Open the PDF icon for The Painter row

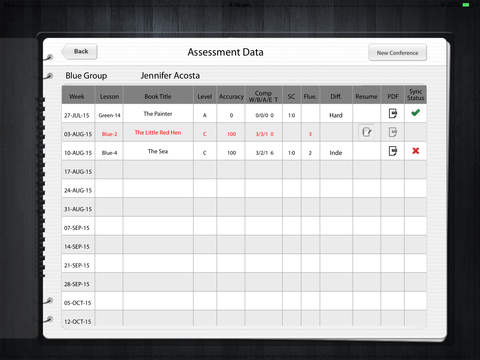pyautogui.click(x=393, y=113)
